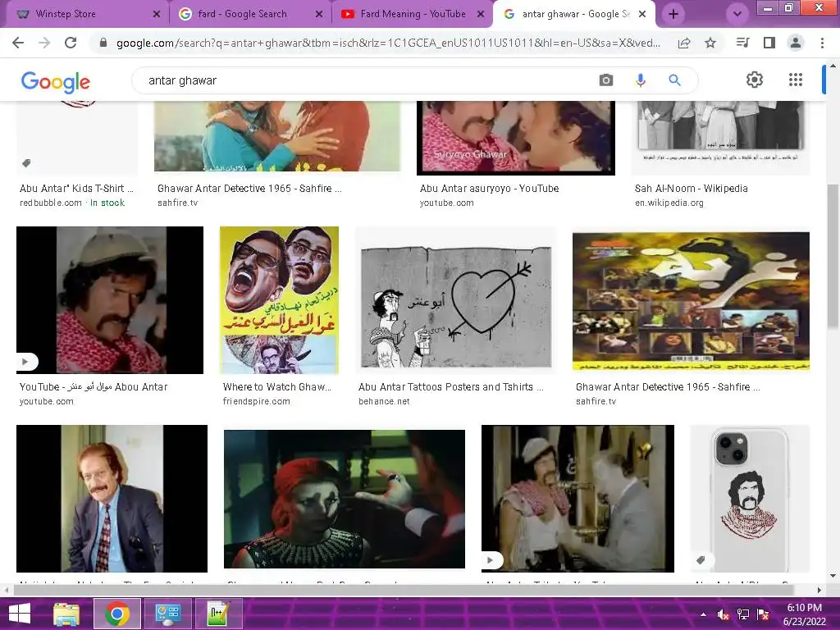
Task: Open the taskbar clock showing 6:10 PM
Action: coord(805,614)
